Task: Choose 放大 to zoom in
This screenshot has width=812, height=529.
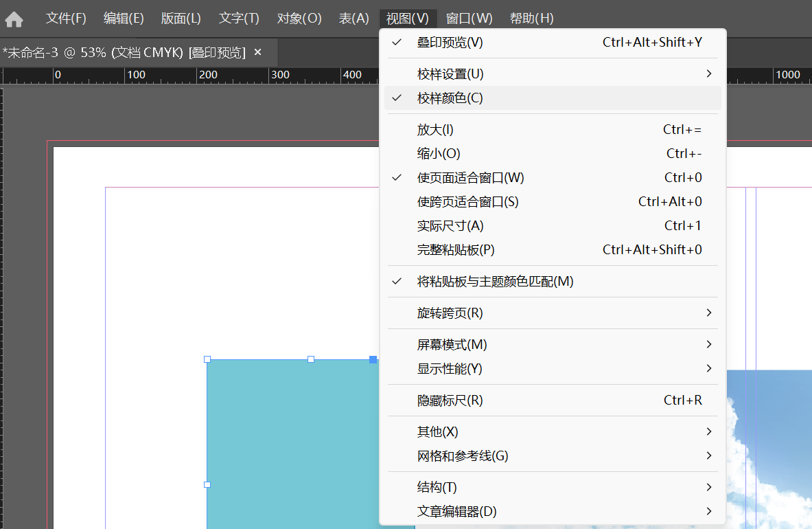Action: click(435, 129)
